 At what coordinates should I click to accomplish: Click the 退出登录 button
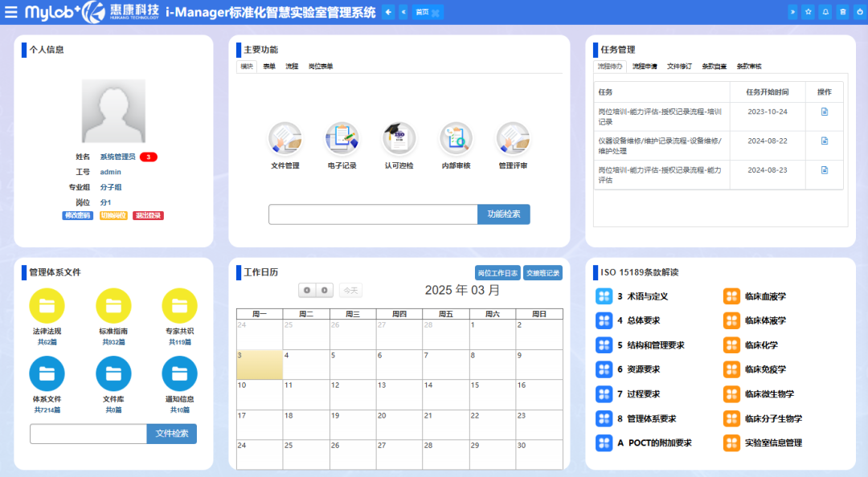[x=149, y=216]
